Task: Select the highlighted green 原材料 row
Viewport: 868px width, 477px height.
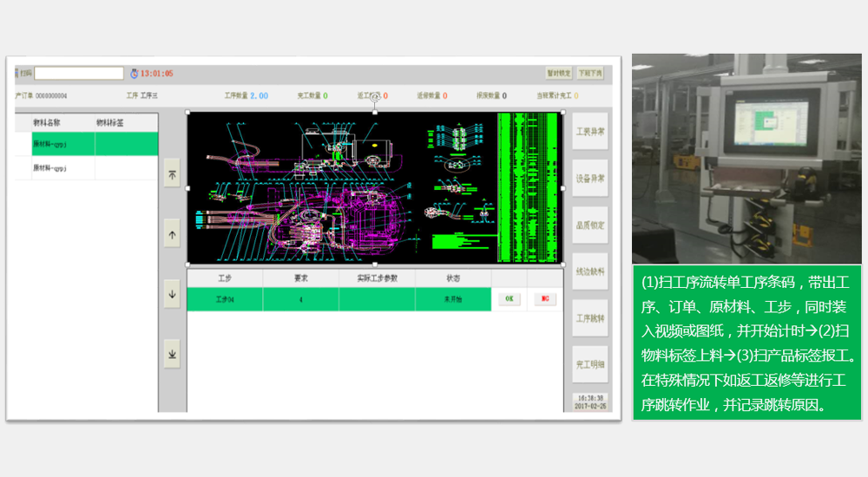Action: click(x=87, y=144)
